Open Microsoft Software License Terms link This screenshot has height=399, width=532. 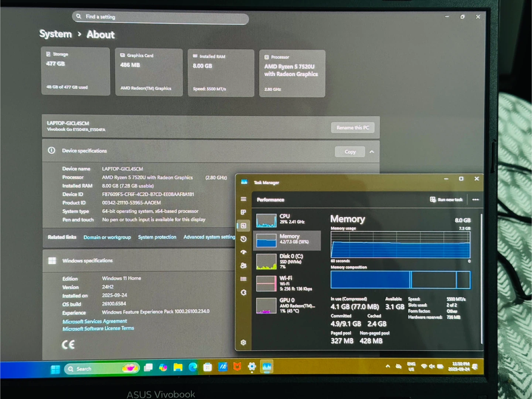coord(98,328)
